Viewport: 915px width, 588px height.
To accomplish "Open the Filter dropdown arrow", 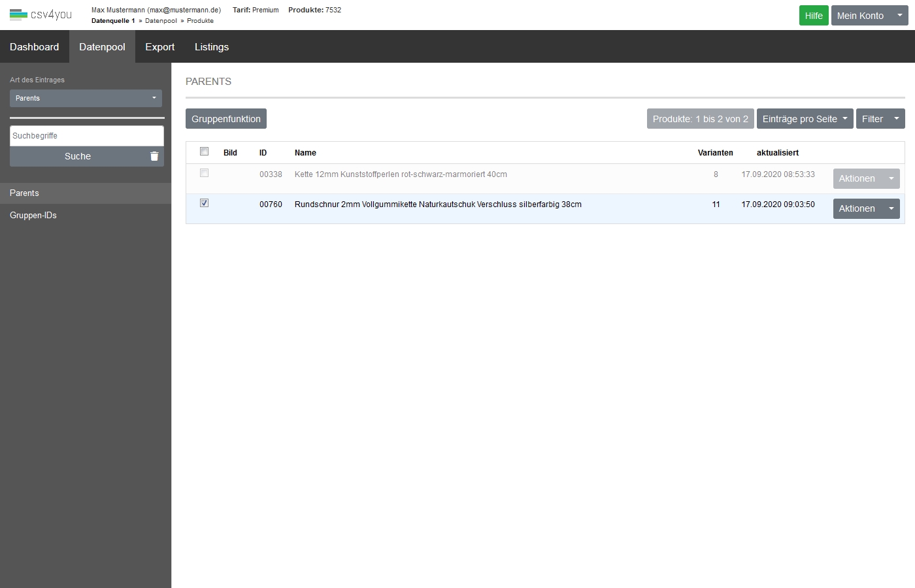I will pos(896,119).
